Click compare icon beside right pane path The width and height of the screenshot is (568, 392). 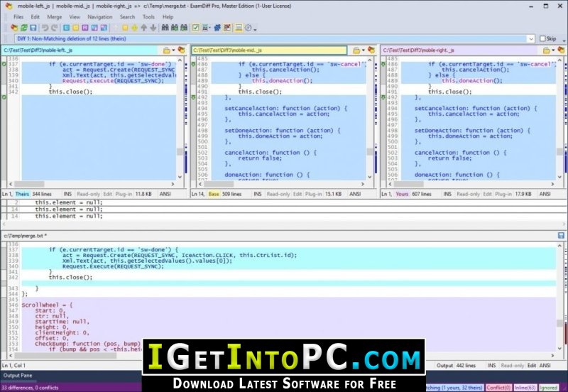tap(561, 50)
